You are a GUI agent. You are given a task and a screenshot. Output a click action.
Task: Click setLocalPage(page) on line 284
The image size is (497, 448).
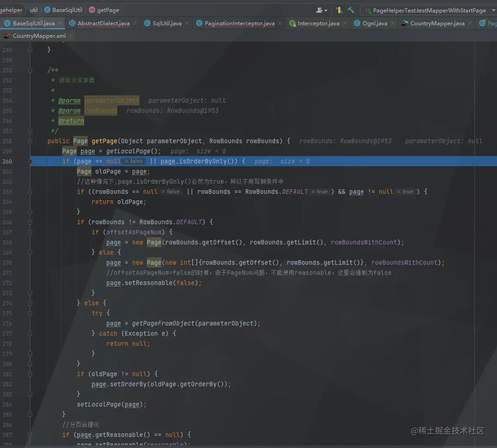[110, 405]
